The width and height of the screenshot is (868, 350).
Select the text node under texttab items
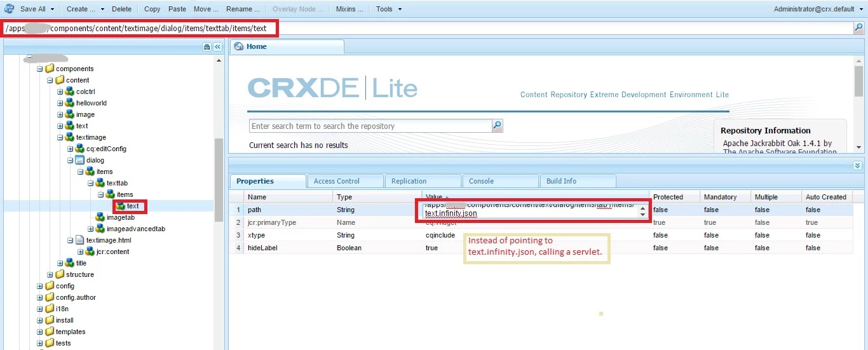point(132,206)
